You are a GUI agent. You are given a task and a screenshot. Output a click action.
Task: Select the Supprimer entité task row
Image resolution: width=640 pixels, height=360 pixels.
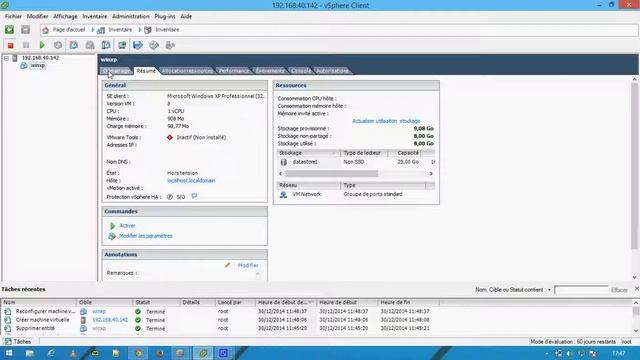click(220, 328)
